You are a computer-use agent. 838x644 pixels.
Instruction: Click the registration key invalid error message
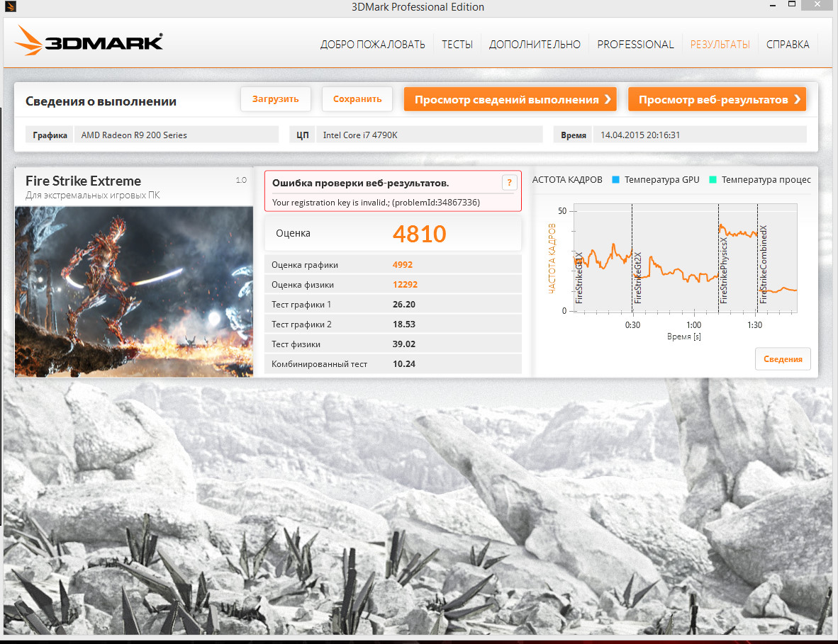pos(376,203)
